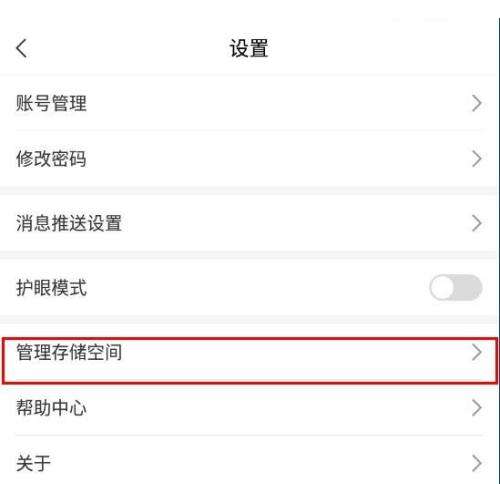Open 帮助中心 entry
Screen dimensions: 500x484
(x=249, y=408)
